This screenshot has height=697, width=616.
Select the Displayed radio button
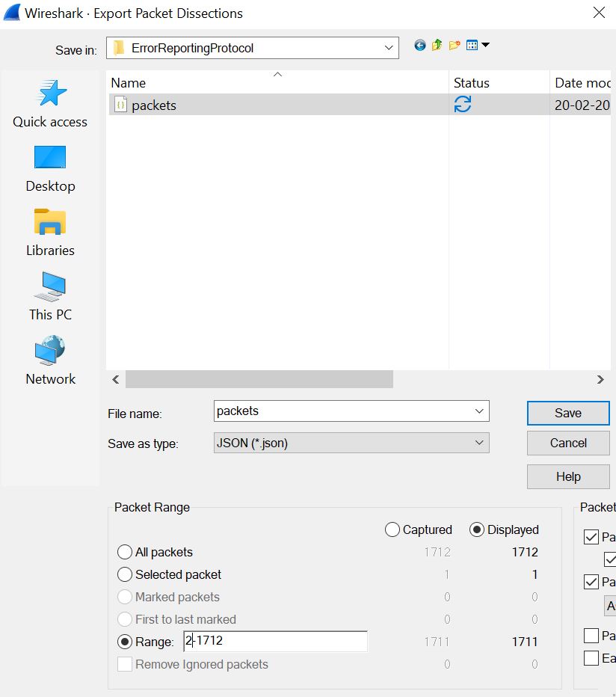(x=476, y=529)
